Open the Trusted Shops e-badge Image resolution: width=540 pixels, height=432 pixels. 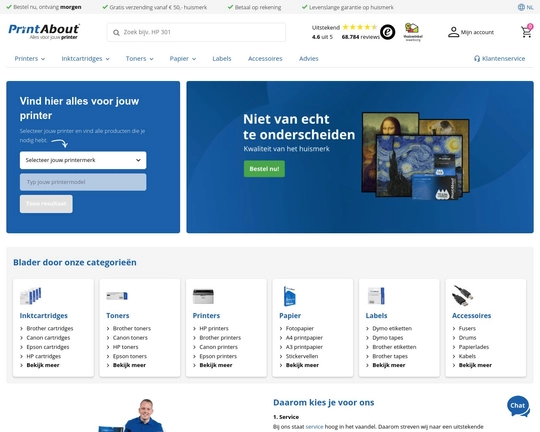pos(387,32)
